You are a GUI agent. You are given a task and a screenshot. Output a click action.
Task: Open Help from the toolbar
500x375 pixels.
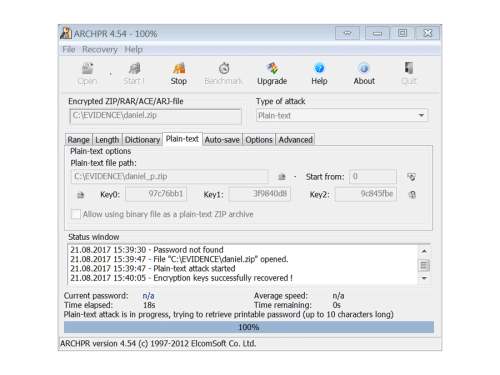coord(319,74)
